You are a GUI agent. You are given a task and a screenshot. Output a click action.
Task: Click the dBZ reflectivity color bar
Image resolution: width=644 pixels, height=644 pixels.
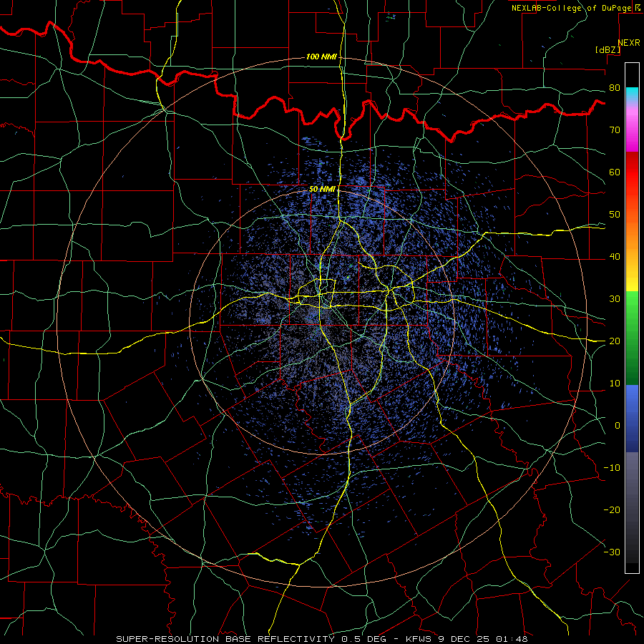click(x=632, y=318)
